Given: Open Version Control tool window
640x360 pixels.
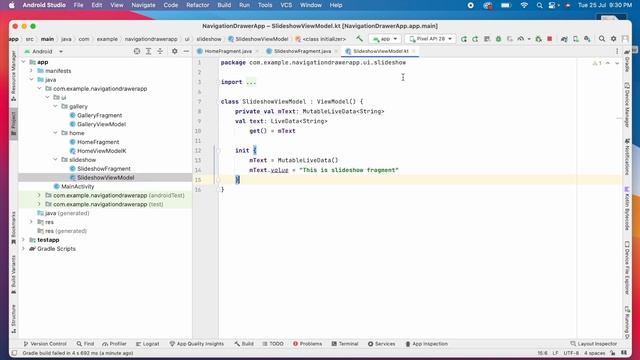Looking at the screenshot, I should coord(45,344).
